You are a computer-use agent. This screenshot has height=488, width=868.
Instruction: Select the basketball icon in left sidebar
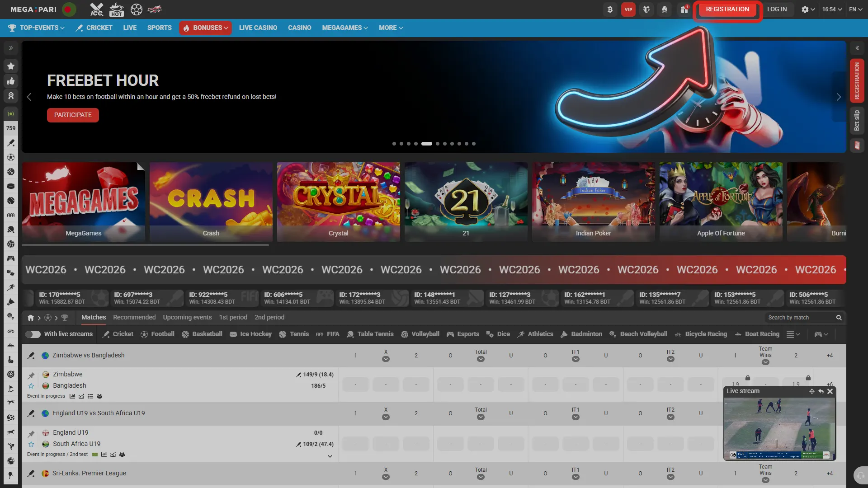[x=11, y=172]
